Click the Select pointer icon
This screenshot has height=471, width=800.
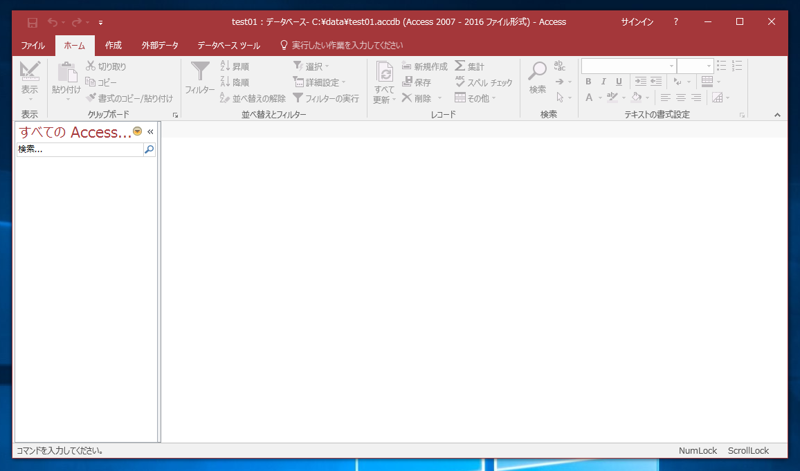click(x=560, y=97)
